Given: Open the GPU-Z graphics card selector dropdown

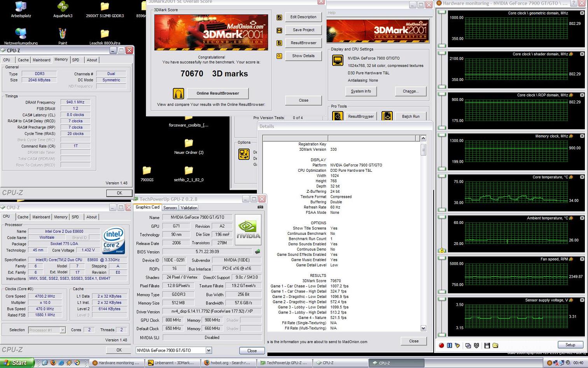Looking at the screenshot, I should 209,350.
